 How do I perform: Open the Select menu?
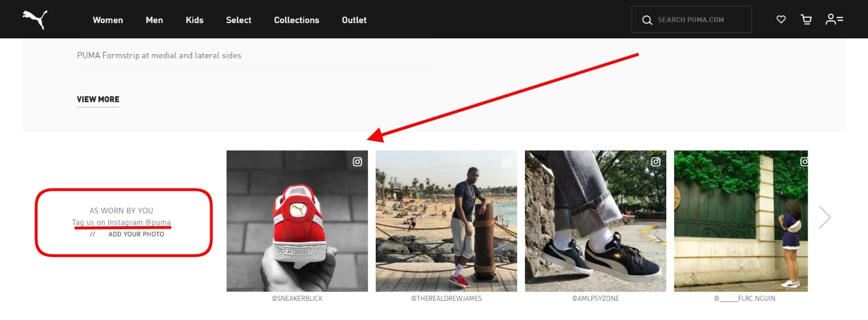click(x=238, y=20)
